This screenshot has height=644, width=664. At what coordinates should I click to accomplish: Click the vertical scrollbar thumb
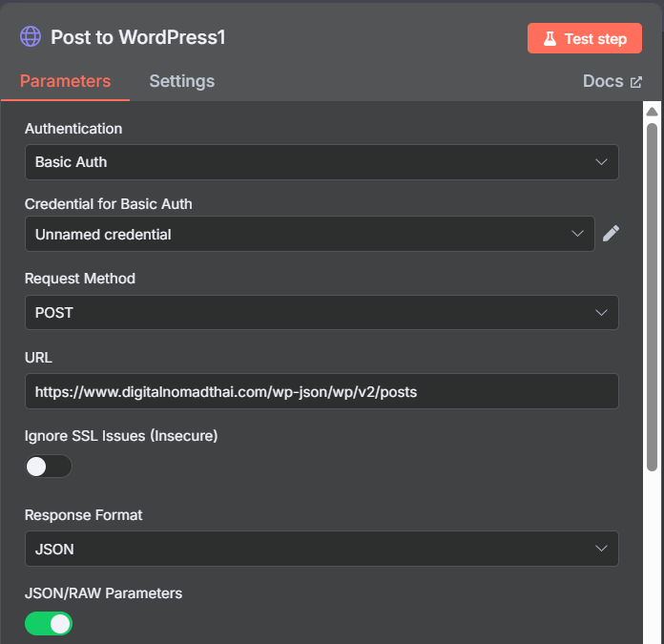(652, 297)
